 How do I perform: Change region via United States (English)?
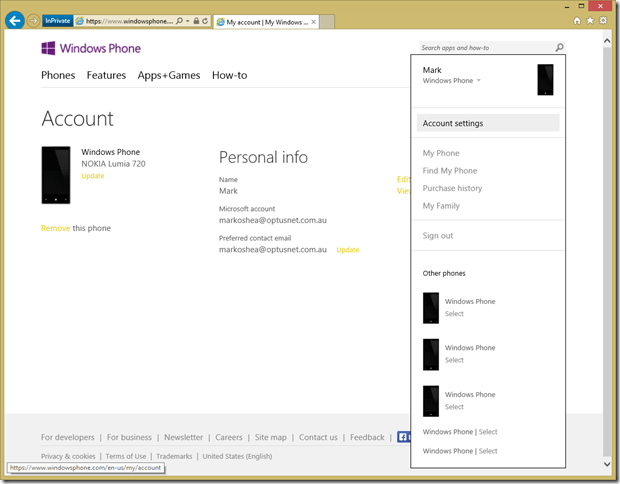coord(237,456)
